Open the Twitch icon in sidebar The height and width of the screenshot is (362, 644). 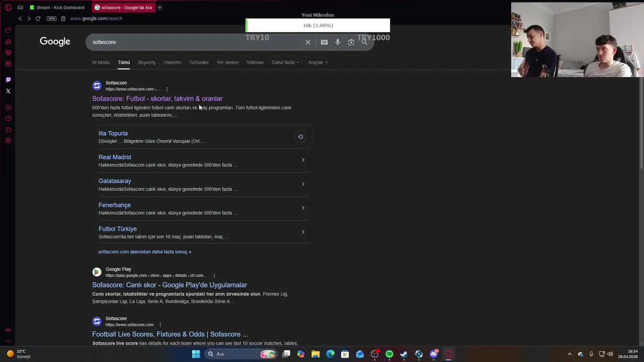pos(8,80)
